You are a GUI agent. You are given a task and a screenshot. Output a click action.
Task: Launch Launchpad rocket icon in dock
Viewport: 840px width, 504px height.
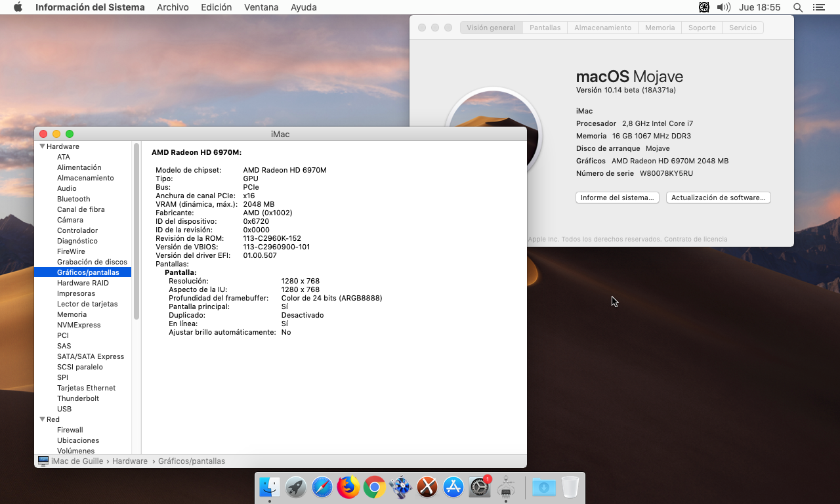296,487
